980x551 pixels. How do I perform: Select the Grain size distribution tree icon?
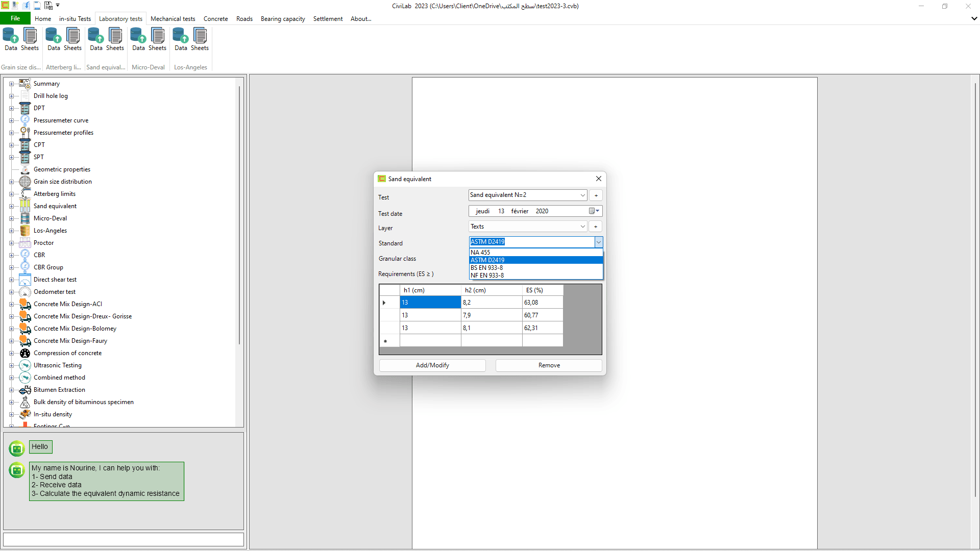coord(24,181)
